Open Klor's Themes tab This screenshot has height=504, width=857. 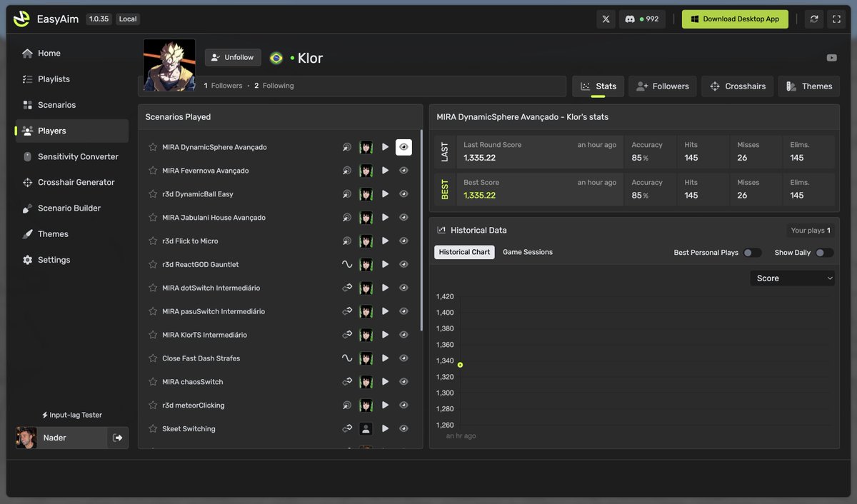coord(808,86)
